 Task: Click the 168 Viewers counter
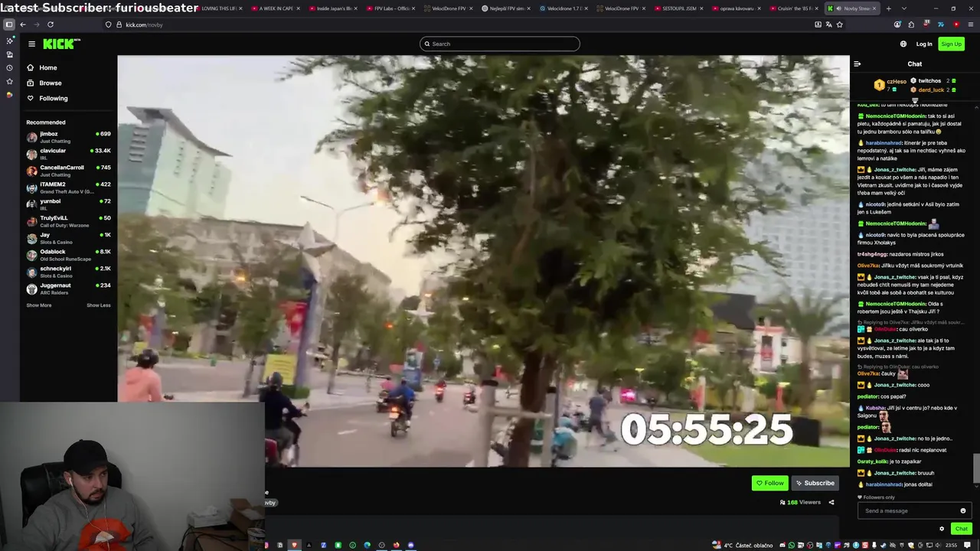[x=800, y=502]
